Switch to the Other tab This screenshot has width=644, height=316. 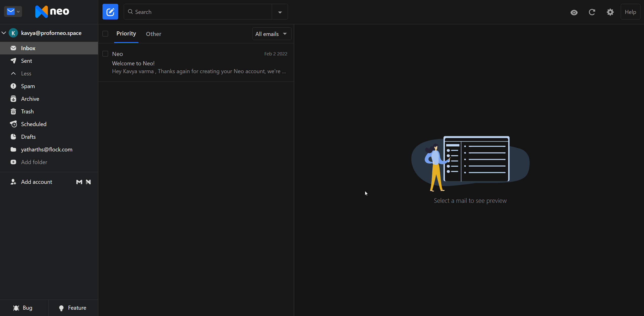[153, 34]
